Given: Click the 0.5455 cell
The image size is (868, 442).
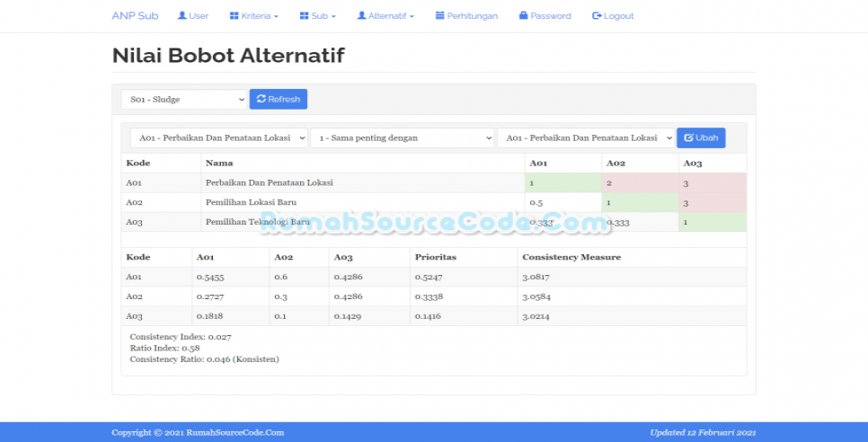Looking at the screenshot, I should (x=231, y=277).
